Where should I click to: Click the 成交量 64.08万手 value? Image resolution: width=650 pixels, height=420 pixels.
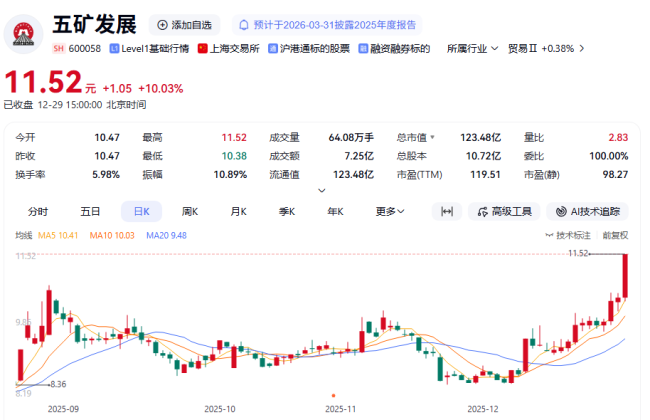351,137
